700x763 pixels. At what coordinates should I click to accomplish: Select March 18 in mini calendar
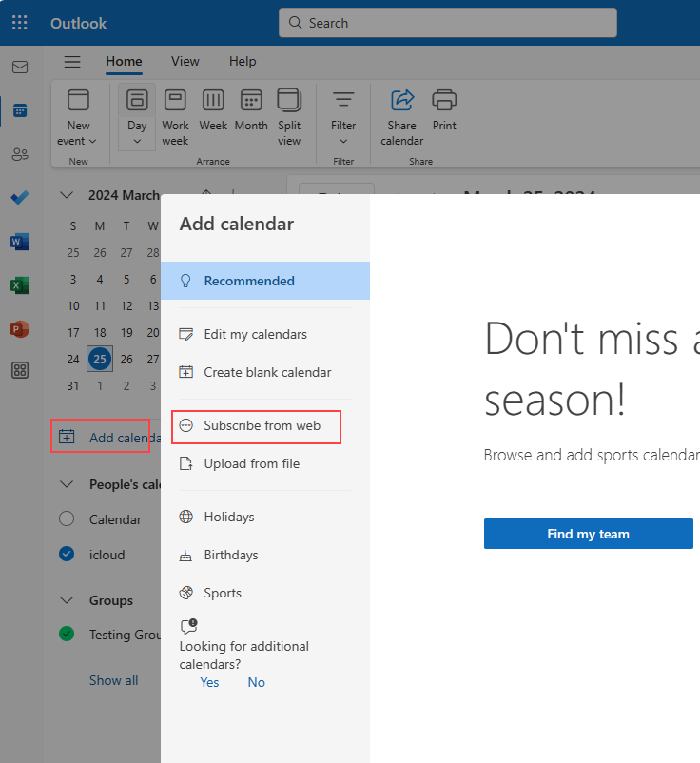pyautogui.click(x=100, y=332)
